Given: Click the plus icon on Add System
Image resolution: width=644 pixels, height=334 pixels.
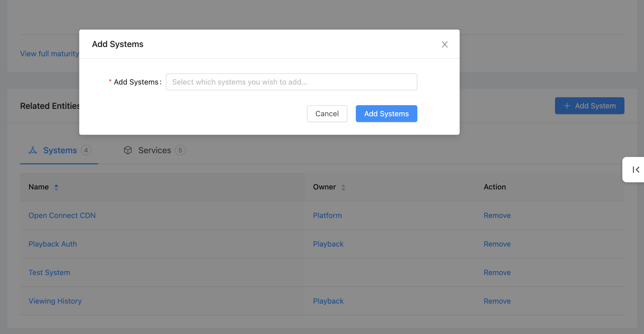Looking at the screenshot, I should point(567,106).
